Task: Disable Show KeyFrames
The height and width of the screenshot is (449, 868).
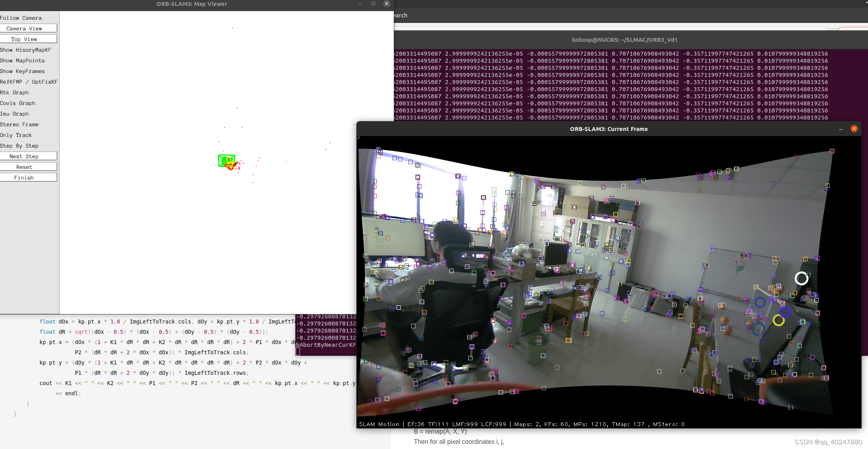Action: coord(22,71)
